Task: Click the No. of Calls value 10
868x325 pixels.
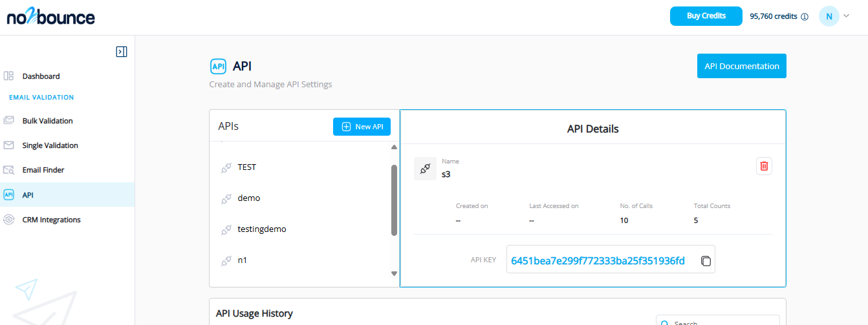Action: (x=624, y=220)
